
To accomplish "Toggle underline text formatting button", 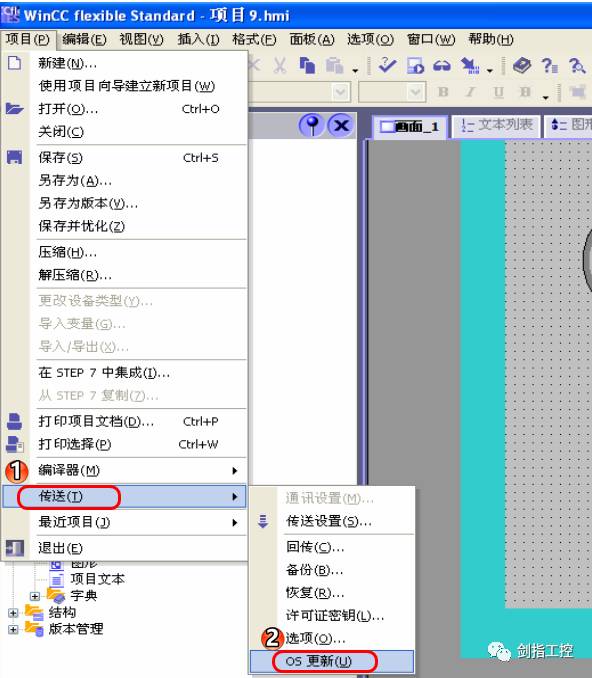I will click(498, 92).
